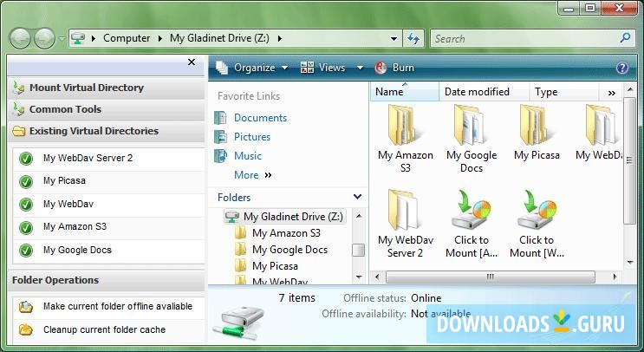The height and width of the screenshot is (352, 644).
Task: Show More favorite links
Action: (252, 175)
